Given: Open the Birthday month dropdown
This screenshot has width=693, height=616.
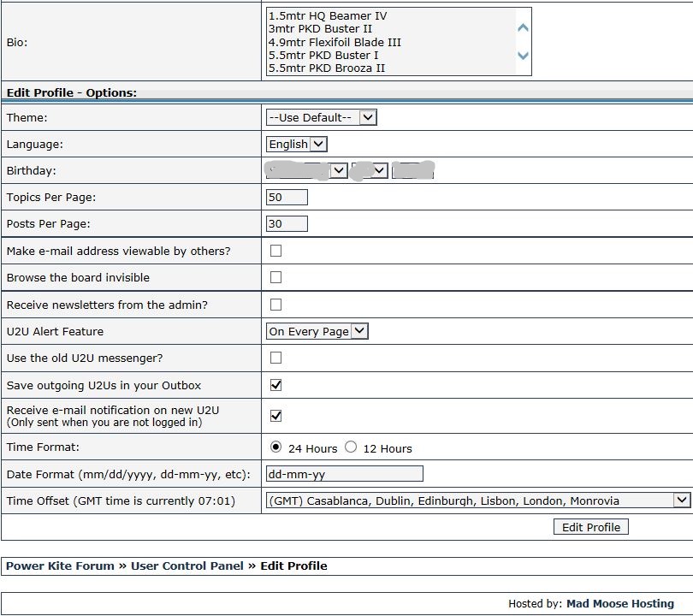Looking at the screenshot, I should point(307,170).
